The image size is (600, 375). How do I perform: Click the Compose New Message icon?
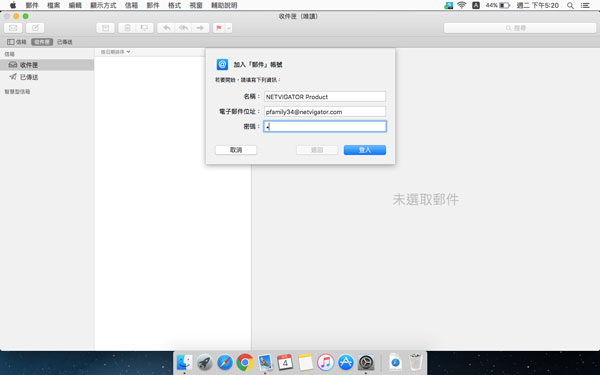tap(35, 28)
